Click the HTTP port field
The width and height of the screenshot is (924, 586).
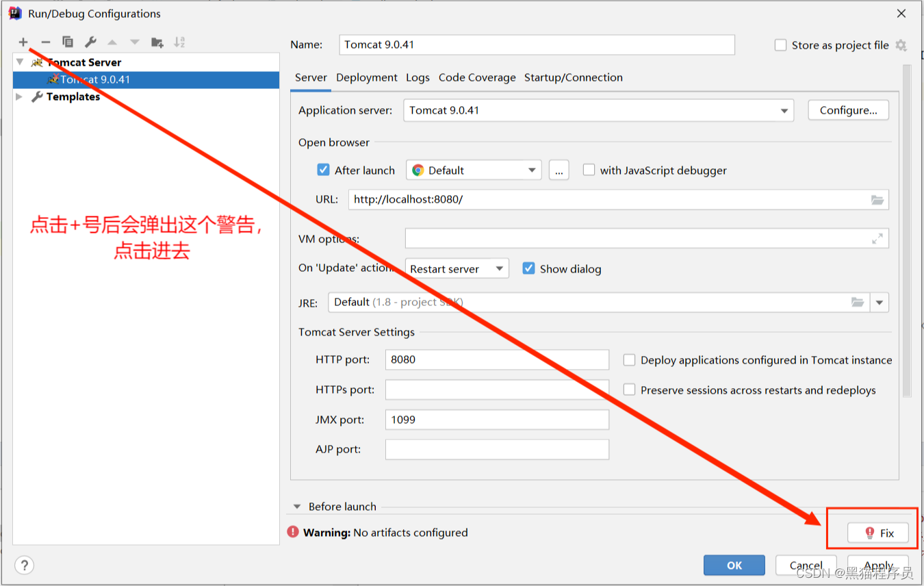pos(497,359)
